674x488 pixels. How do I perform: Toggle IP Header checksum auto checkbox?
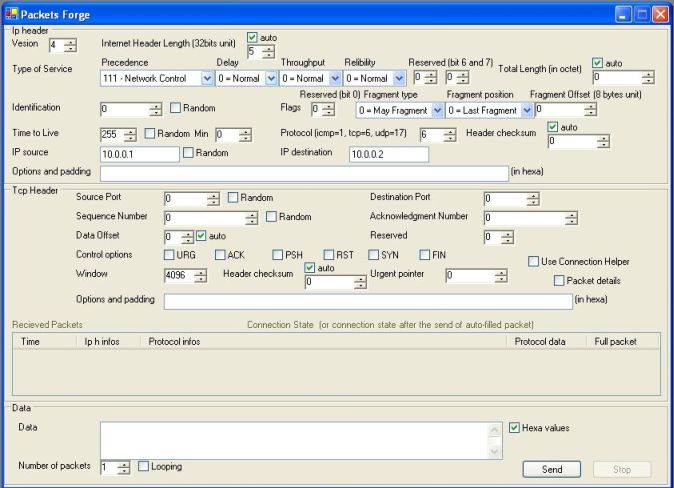(x=552, y=127)
